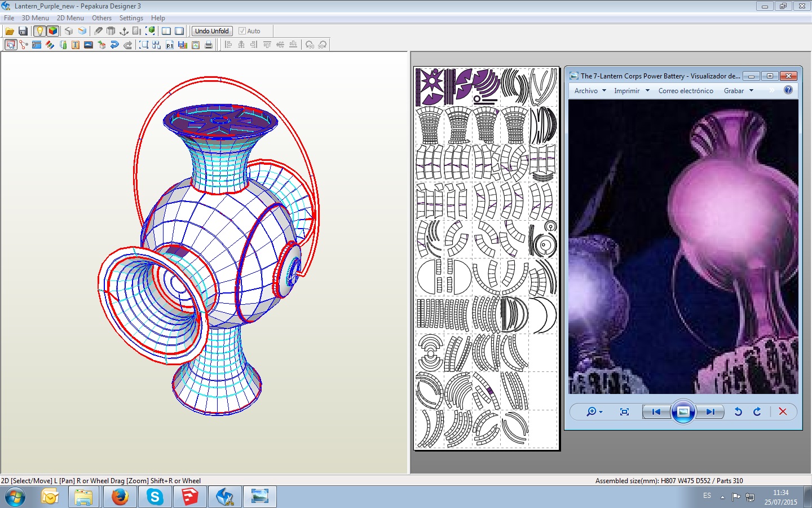This screenshot has width=812, height=508.
Task: Open the File menu
Action: (9, 18)
